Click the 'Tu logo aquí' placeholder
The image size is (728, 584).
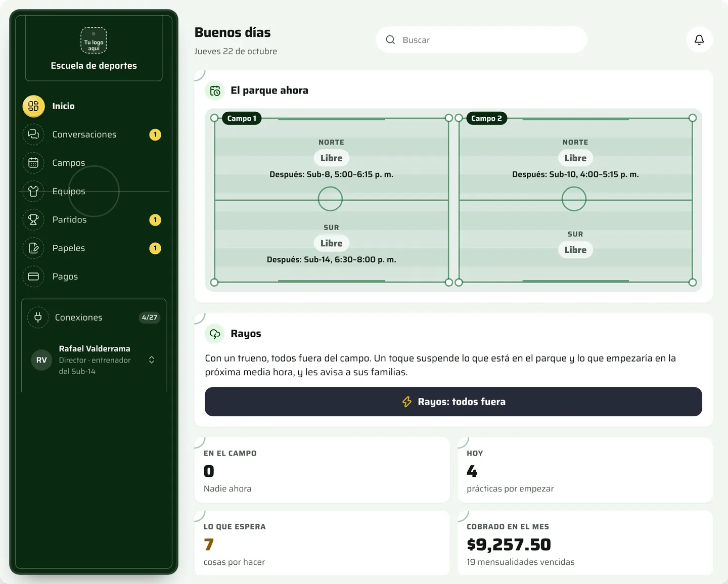click(x=94, y=40)
